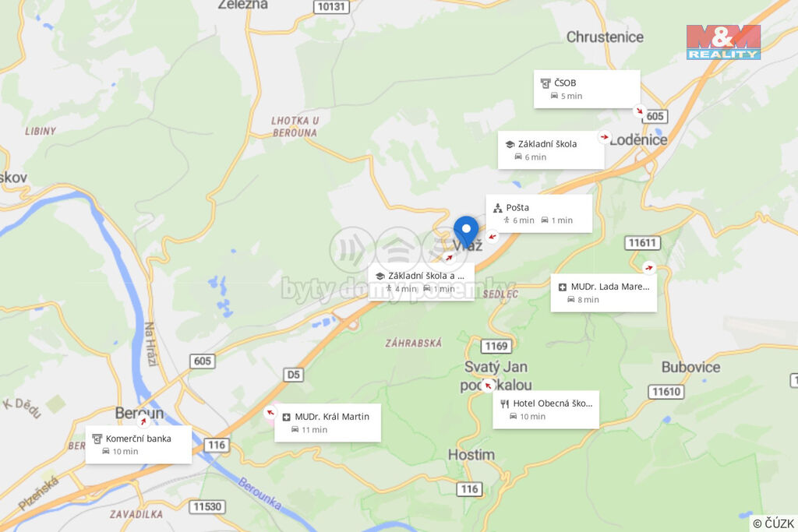Click the arrow marker at Svatý Jan pod Skalou
Image resolution: width=798 pixels, height=532 pixels.
[488, 386]
